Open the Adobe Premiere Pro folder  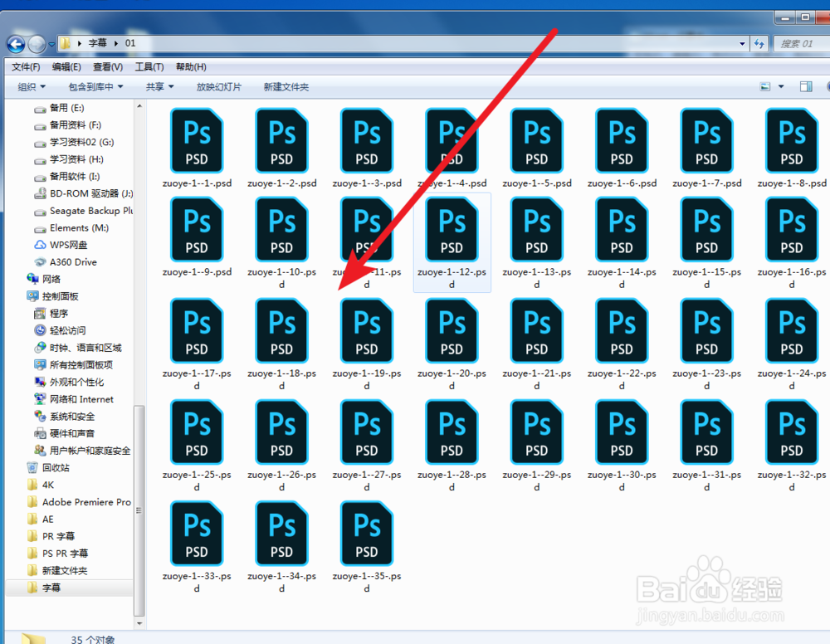point(78,502)
